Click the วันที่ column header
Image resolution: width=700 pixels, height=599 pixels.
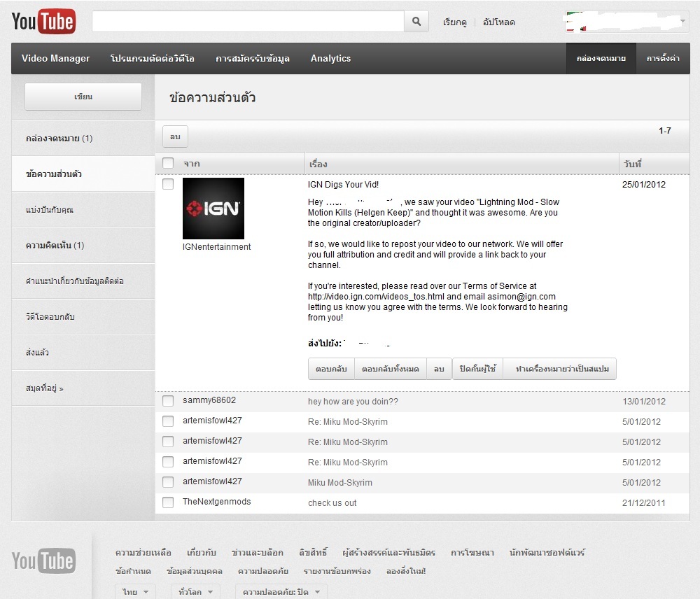point(632,164)
